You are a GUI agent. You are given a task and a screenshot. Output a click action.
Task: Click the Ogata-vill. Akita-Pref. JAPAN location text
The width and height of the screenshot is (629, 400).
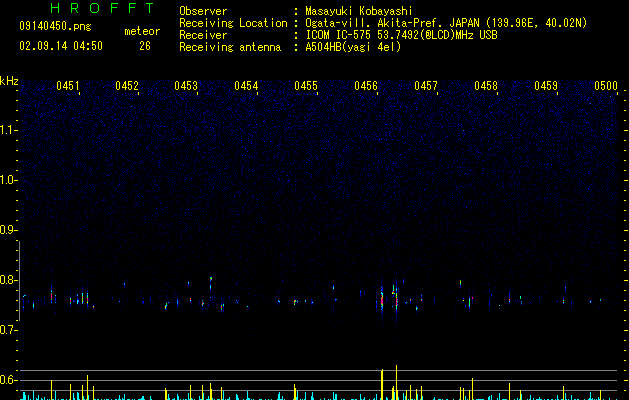[446, 23]
